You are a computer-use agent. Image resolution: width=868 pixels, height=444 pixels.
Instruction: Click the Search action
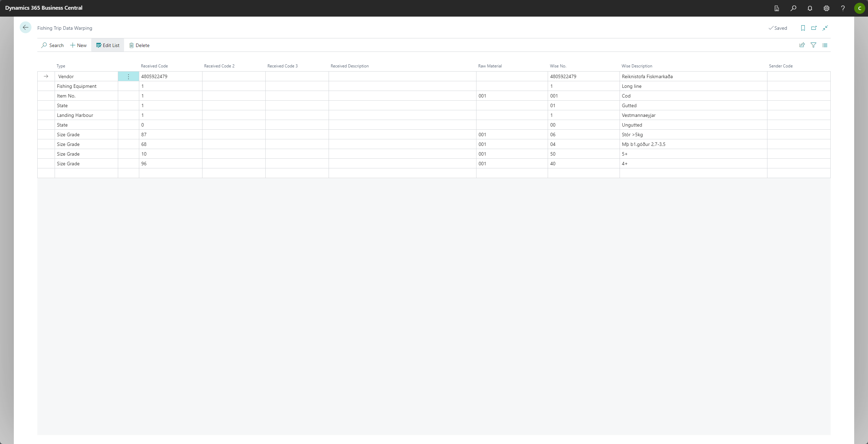53,45
